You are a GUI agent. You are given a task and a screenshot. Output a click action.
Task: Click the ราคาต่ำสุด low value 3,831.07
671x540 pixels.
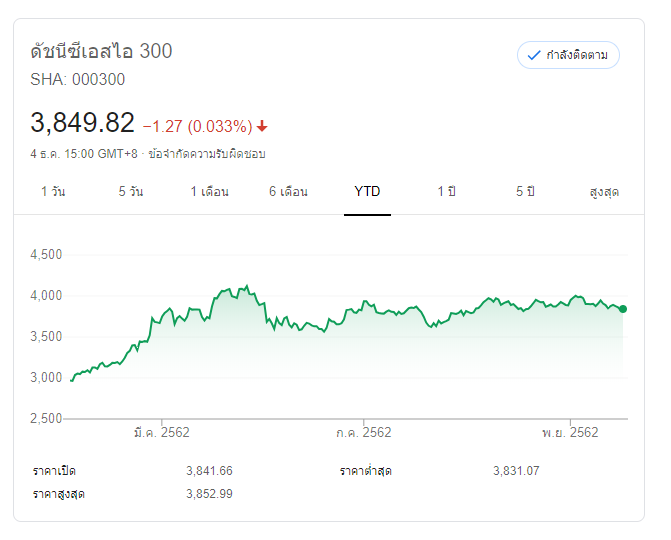click(x=516, y=471)
